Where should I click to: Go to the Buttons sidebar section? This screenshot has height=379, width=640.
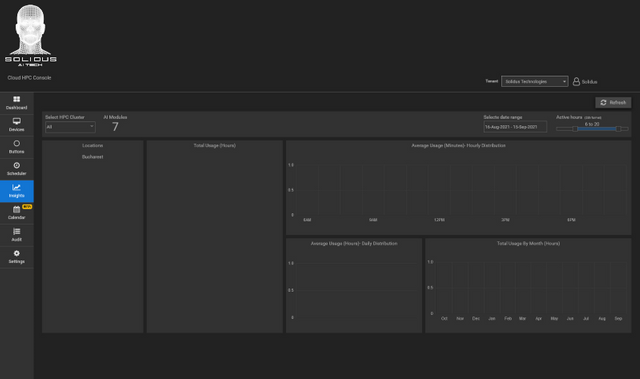click(17, 147)
